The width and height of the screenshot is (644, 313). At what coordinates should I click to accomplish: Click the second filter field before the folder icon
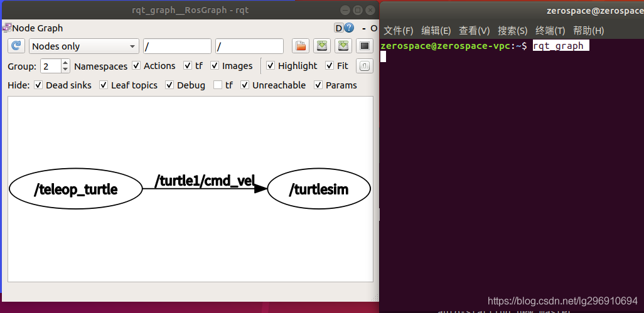pos(249,46)
